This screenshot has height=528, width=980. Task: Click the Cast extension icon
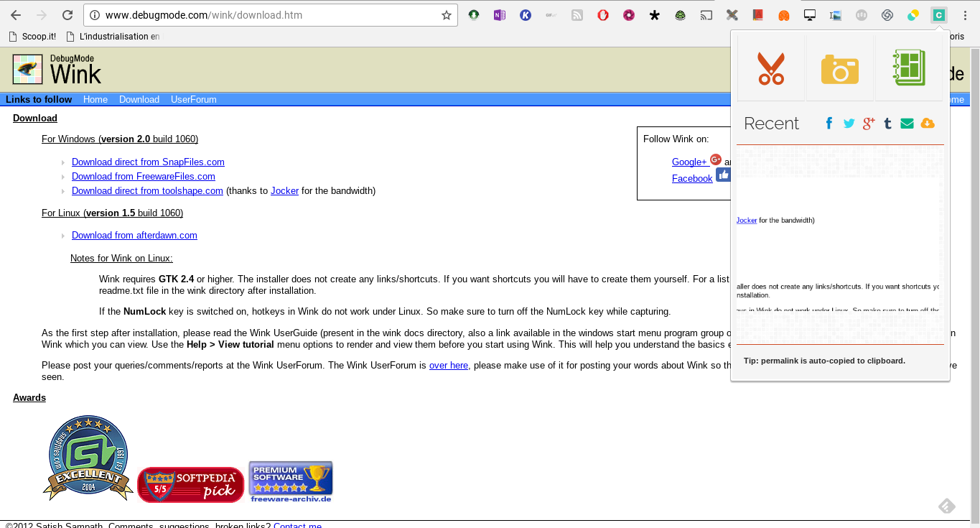coord(706,15)
